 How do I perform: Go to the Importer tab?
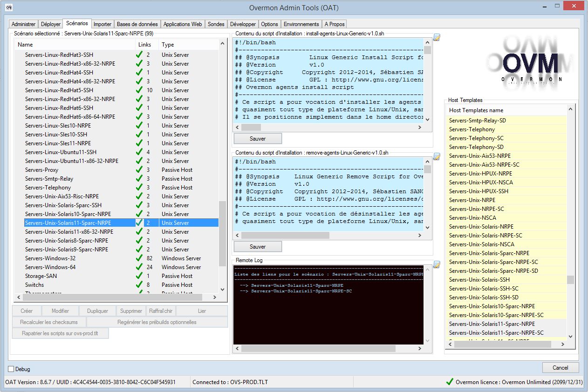[103, 24]
